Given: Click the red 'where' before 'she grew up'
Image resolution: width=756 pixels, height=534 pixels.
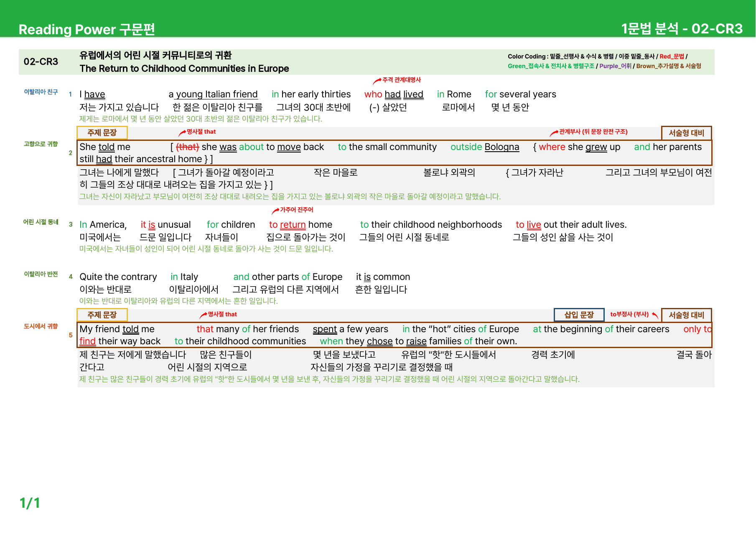Looking at the screenshot, I should click(x=552, y=147).
